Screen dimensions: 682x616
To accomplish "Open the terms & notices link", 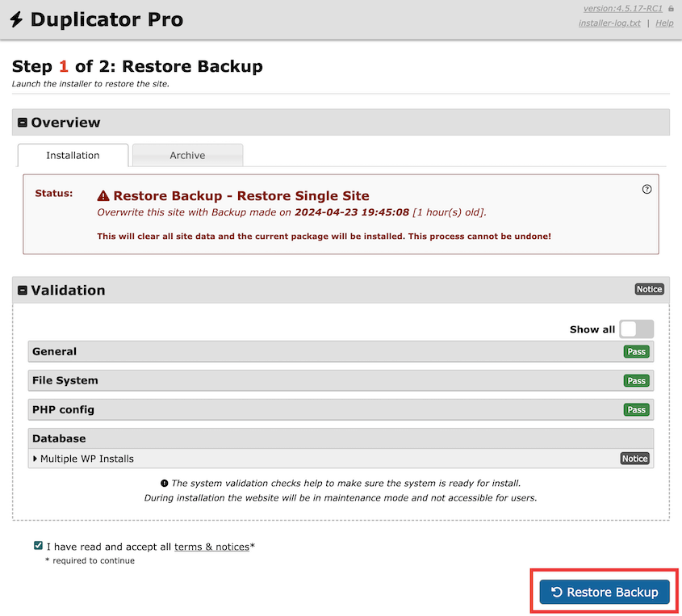I will pyautogui.click(x=211, y=547).
